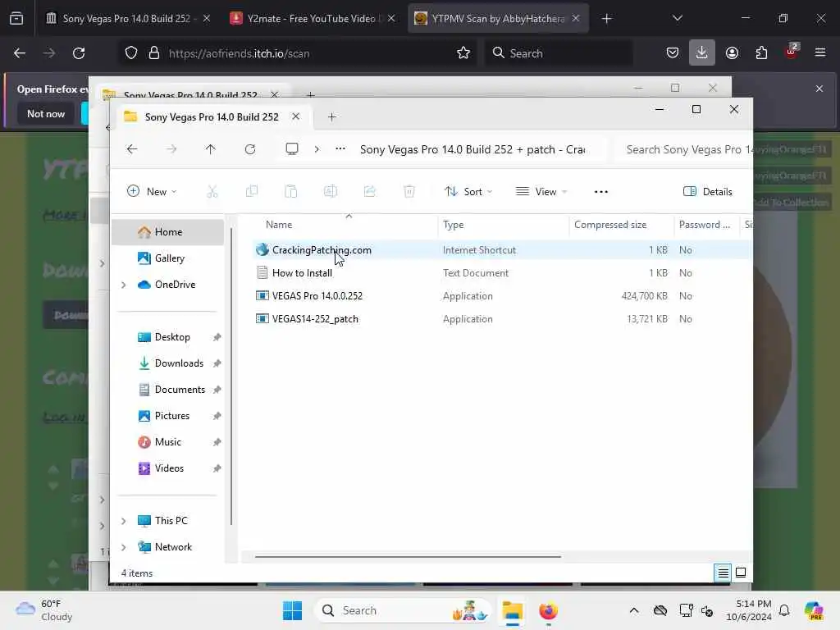This screenshot has width=840, height=630.
Task: Toggle the Details pane button
Action: 707,192
